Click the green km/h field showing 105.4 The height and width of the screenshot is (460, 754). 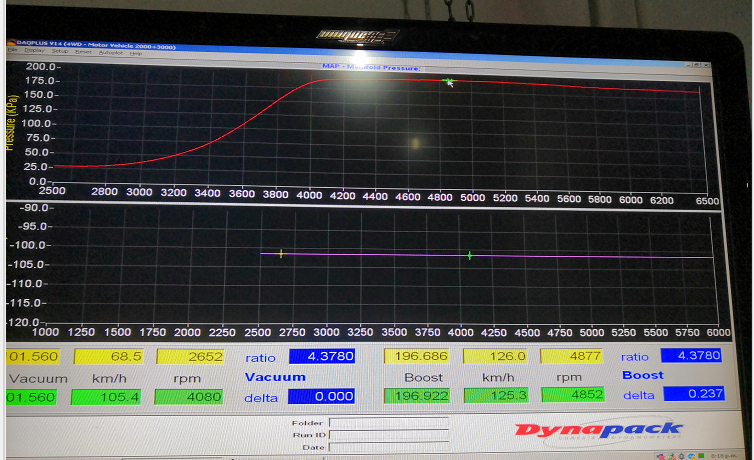pyautogui.click(x=110, y=395)
